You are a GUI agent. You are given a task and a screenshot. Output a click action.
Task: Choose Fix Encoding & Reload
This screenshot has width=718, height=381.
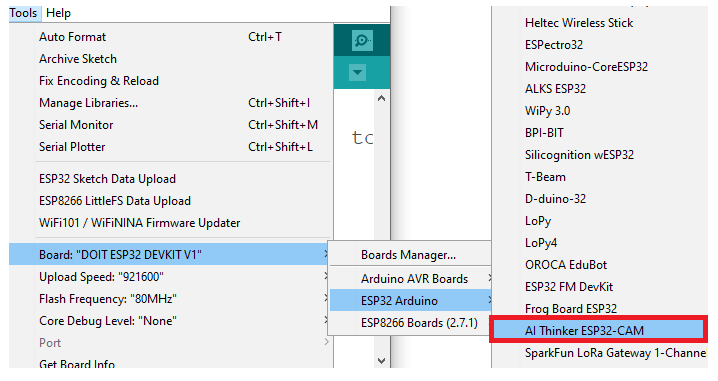170,81
